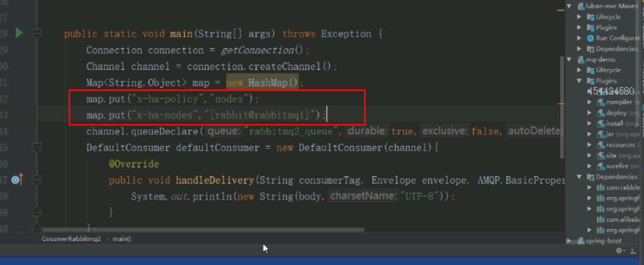Click the install plugin icon
The height and width of the screenshot is (265, 644).
[601, 124]
